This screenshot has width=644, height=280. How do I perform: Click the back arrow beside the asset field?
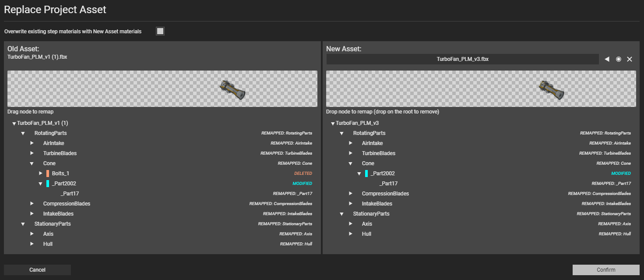tap(607, 59)
